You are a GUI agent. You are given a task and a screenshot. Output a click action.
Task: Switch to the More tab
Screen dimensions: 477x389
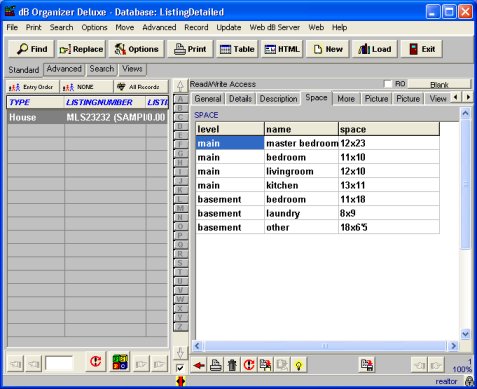346,99
